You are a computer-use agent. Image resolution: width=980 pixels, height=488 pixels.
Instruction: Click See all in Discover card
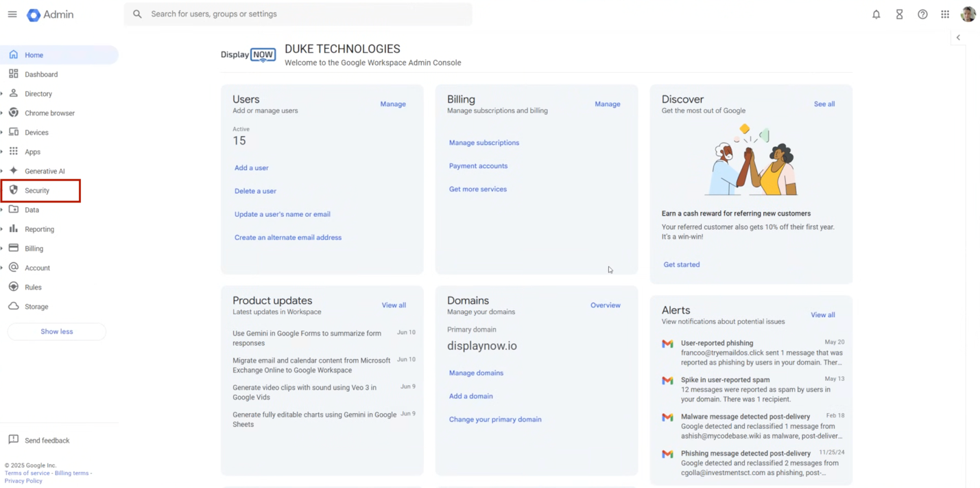tap(824, 104)
